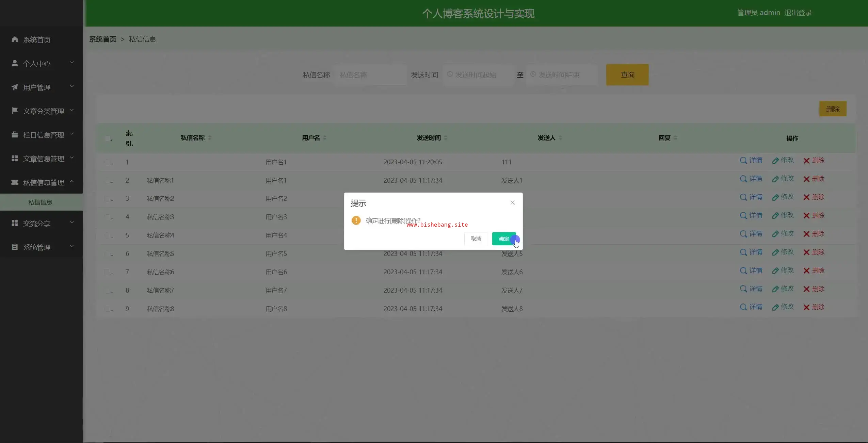Expand the 交流分享 sidebar menu chevron
868x443 pixels.
(x=71, y=223)
